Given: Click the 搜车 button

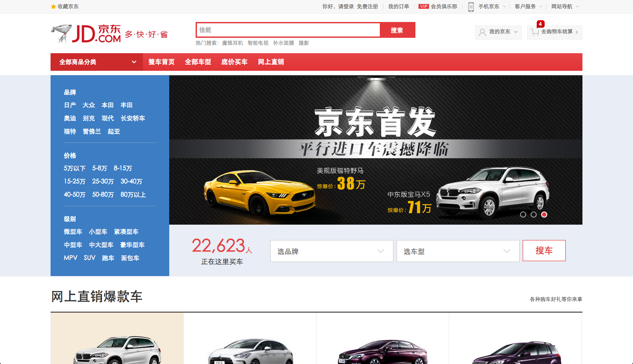Looking at the screenshot, I should (544, 251).
